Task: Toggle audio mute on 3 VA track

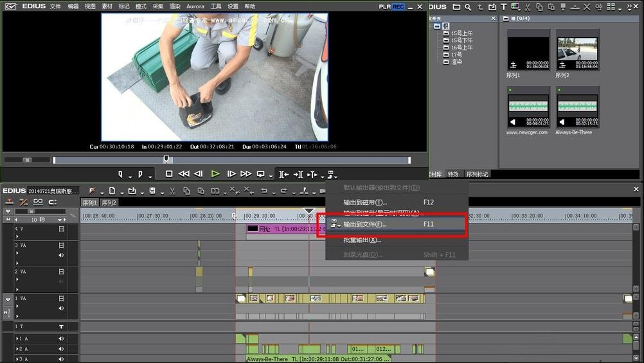Action: [x=61, y=255]
